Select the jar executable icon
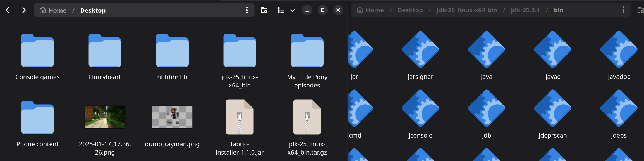The width and height of the screenshot is (644, 161). click(x=360, y=49)
